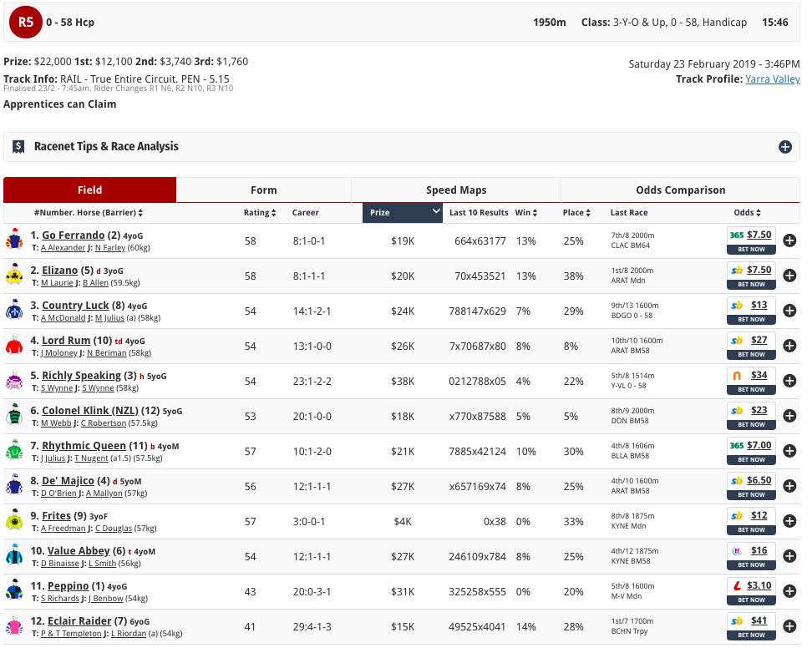812x658 pixels.
Task: Click the red R5 race badge
Action: [x=25, y=23]
